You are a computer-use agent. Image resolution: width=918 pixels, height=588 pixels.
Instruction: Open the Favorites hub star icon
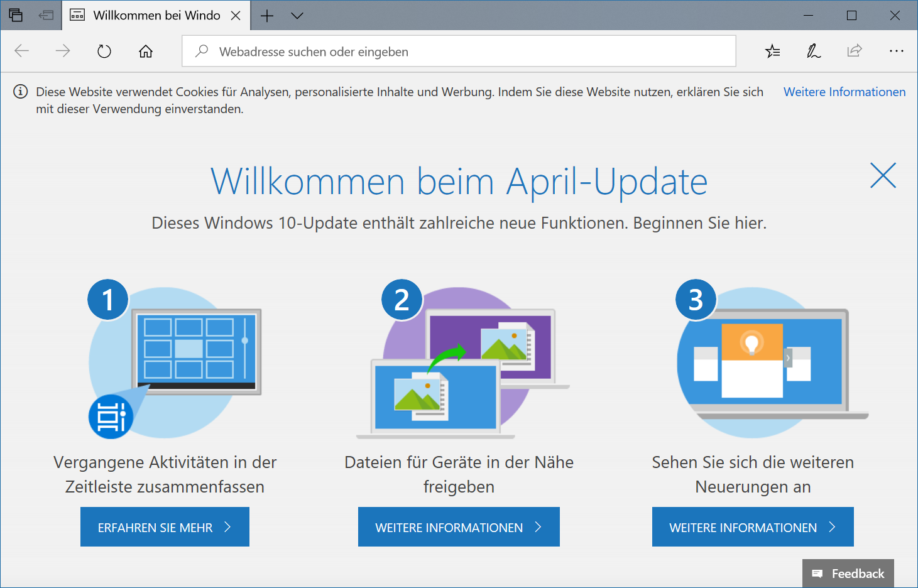773,51
